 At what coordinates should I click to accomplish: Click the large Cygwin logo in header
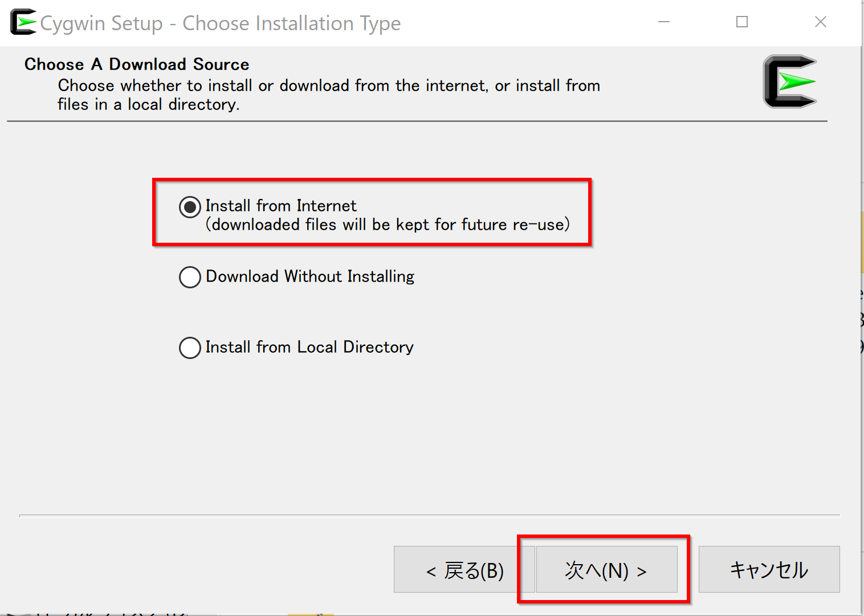790,81
